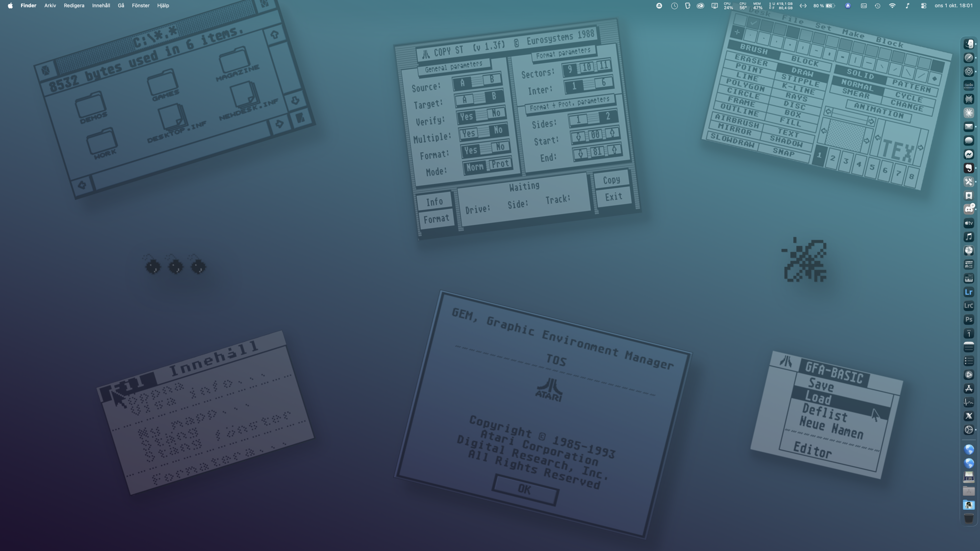Click the date and time clock
The image size is (980, 551).
point(954,6)
